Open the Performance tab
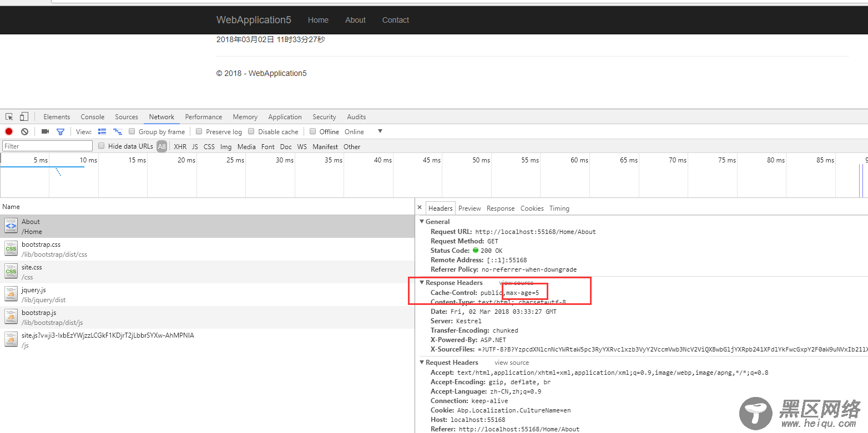Screen dimensions: 868x433 click(x=204, y=117)
